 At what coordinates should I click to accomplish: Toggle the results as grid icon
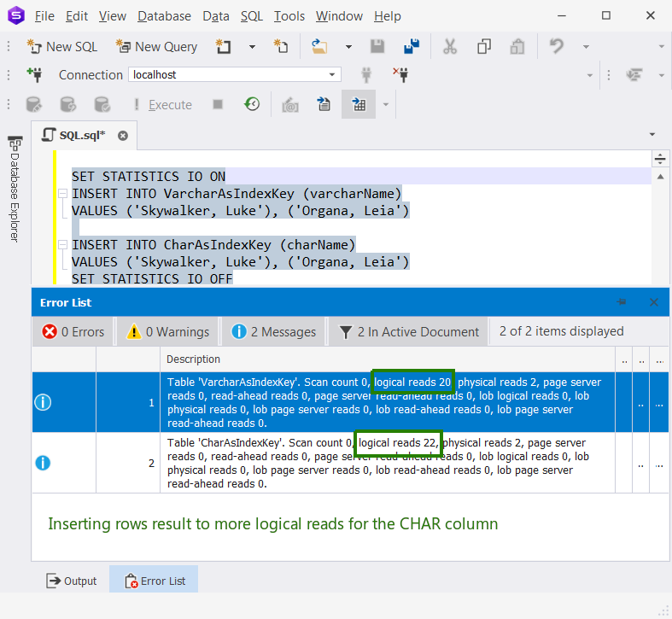tap(359, 104)
